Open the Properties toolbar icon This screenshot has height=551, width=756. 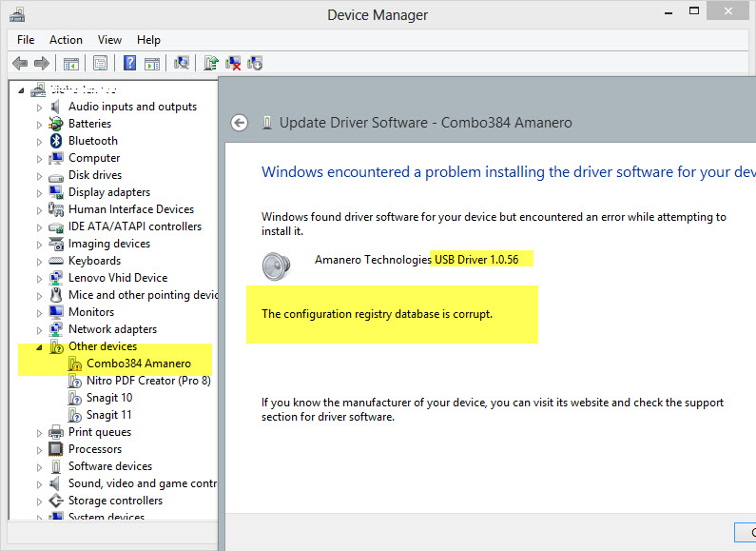coord(100,63)
